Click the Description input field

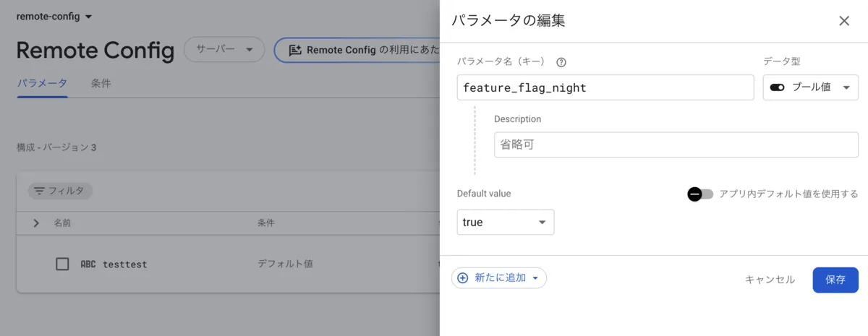point(676,145)
